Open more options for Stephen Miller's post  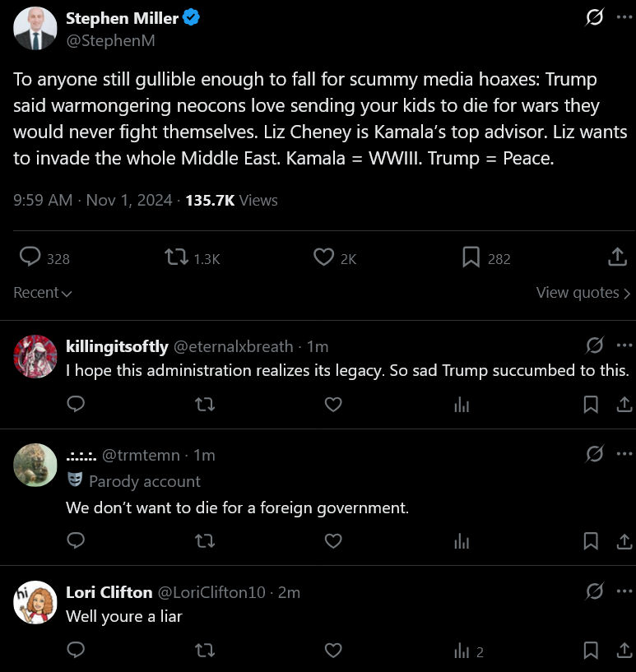point(624,17)
